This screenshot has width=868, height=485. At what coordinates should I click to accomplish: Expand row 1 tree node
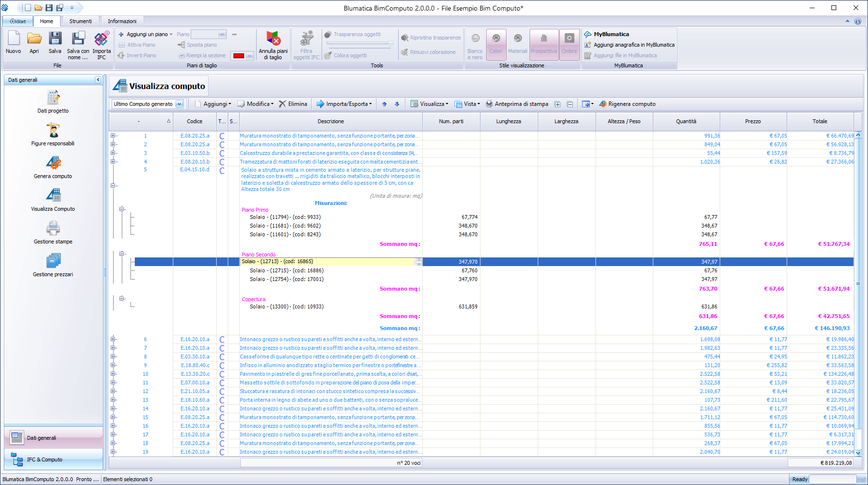click(113, 136)
